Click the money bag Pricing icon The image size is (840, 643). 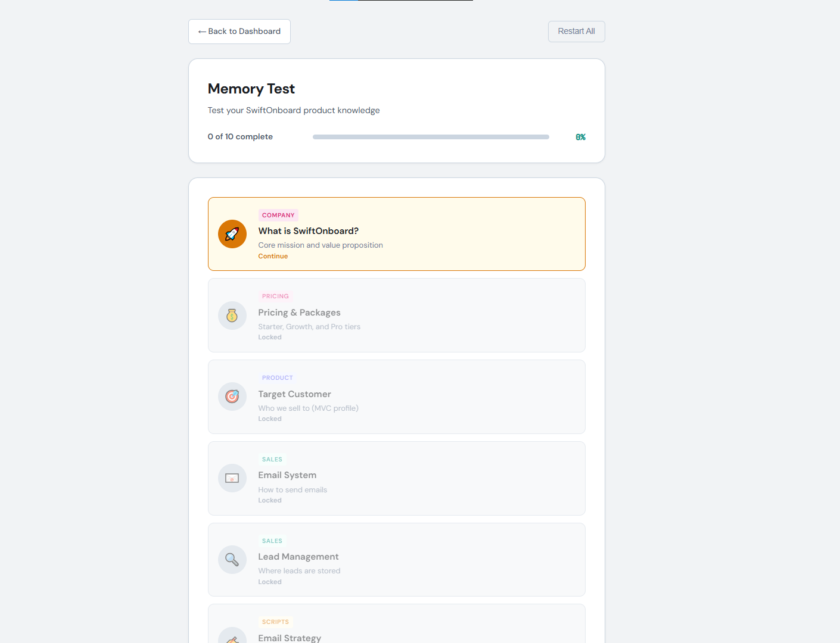click(232, 316)
